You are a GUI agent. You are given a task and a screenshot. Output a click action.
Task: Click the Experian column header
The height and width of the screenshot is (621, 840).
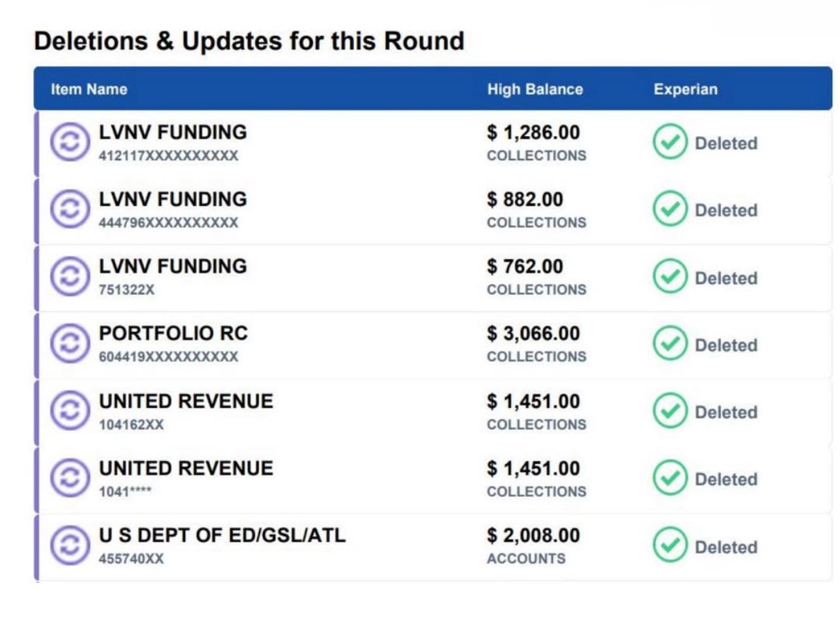(x=686, y=90)
